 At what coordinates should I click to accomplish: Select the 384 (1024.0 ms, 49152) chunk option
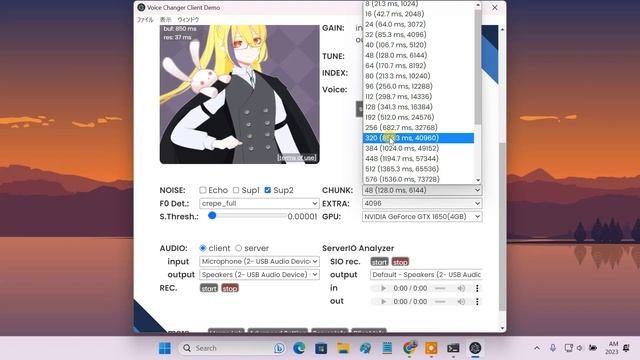[x=418, y=148]
